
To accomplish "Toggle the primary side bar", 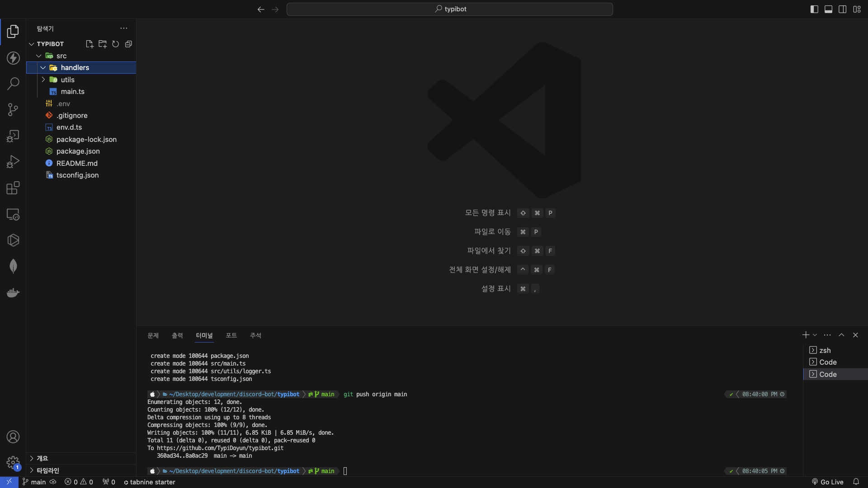I will pyautogui.click(x=814, y=9).
